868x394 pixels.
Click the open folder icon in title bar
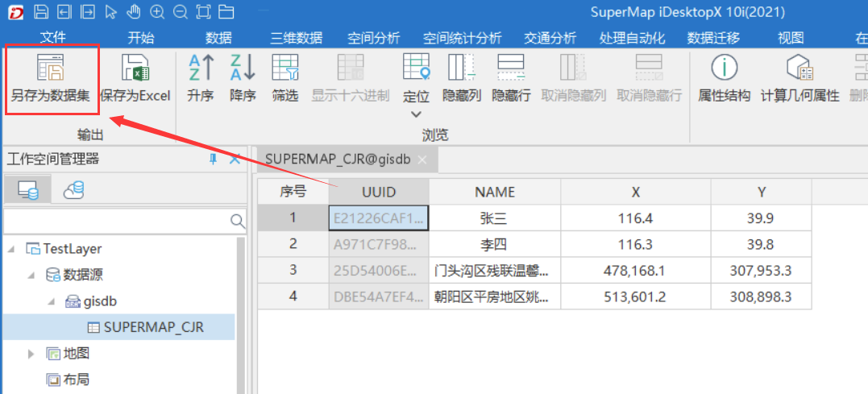click(x=226, y=11)
